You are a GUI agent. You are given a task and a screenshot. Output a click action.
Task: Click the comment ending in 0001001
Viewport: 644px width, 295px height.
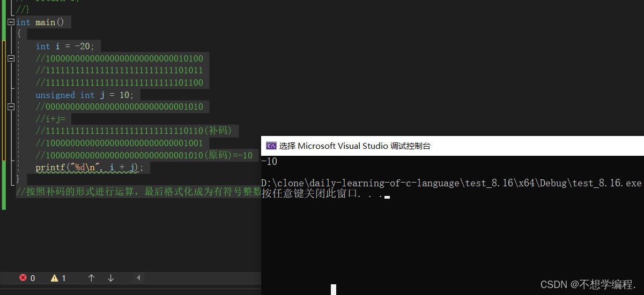tap(119, 143)
